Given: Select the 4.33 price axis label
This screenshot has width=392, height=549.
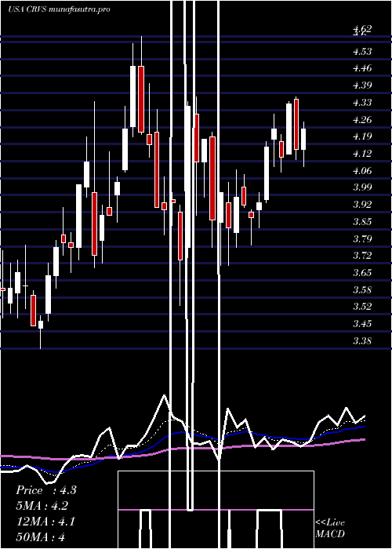Looking at the screenshot, I should 362,103.
